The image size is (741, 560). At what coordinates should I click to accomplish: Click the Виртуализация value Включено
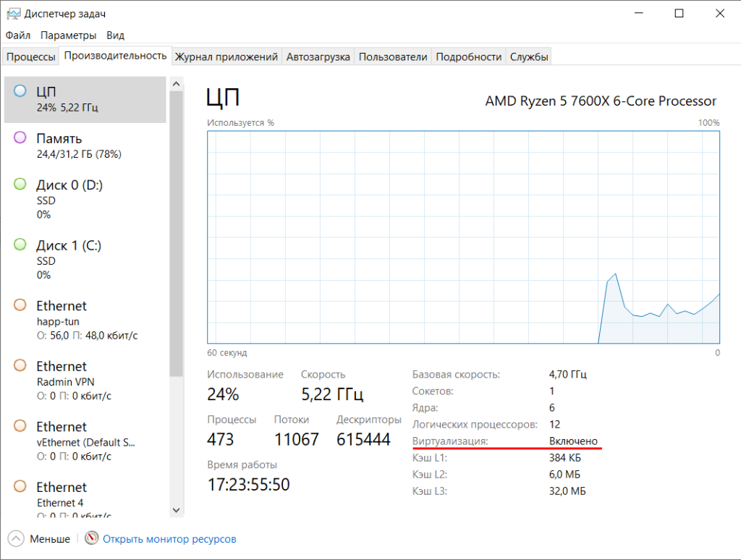pos(573,441)
